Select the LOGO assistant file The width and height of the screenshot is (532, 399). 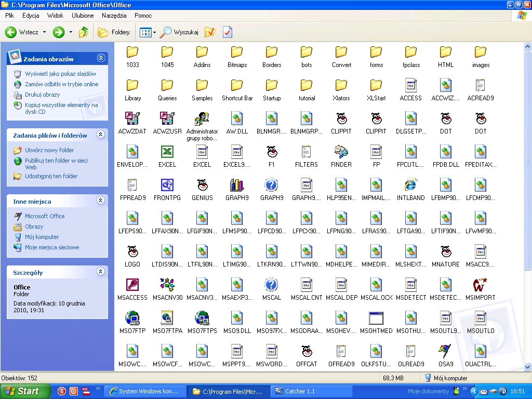132,252
